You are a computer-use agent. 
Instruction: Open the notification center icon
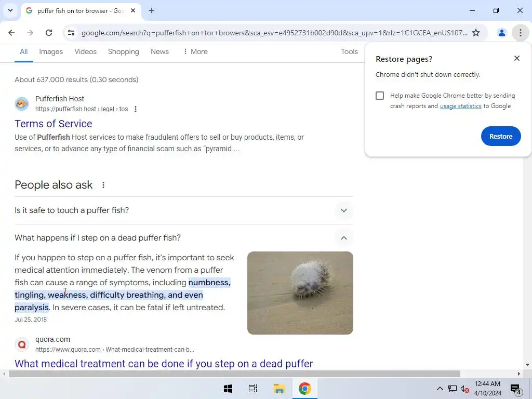click(x=516, y=389)
